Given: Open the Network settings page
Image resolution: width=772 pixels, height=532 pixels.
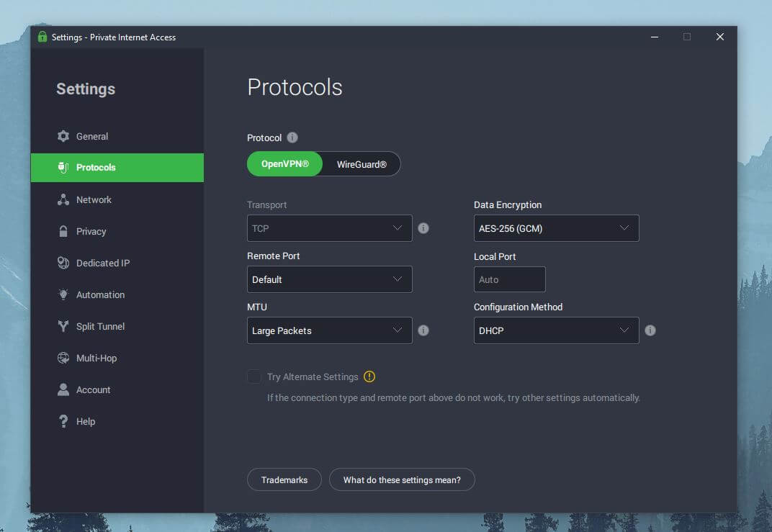Looking at the screenshot, I should 117,199.
